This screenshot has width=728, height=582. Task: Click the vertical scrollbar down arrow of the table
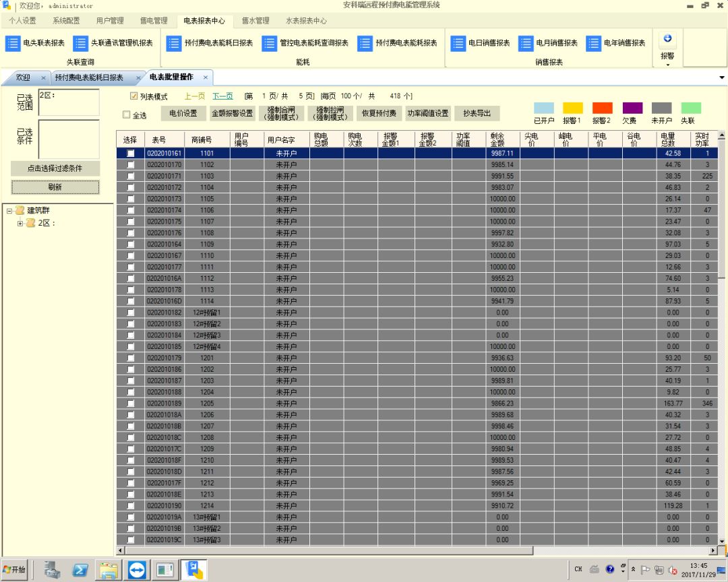pos(722,541)
